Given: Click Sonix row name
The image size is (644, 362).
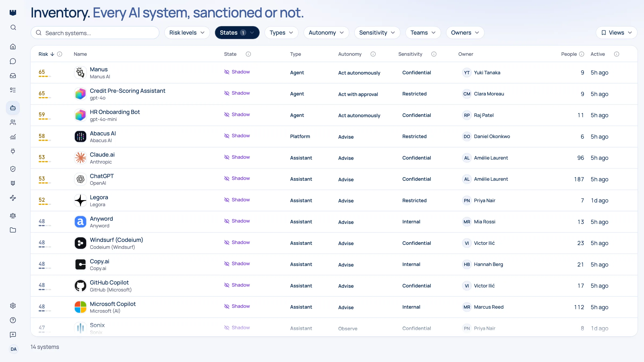Looking at the screenshot, I should 97,325.
